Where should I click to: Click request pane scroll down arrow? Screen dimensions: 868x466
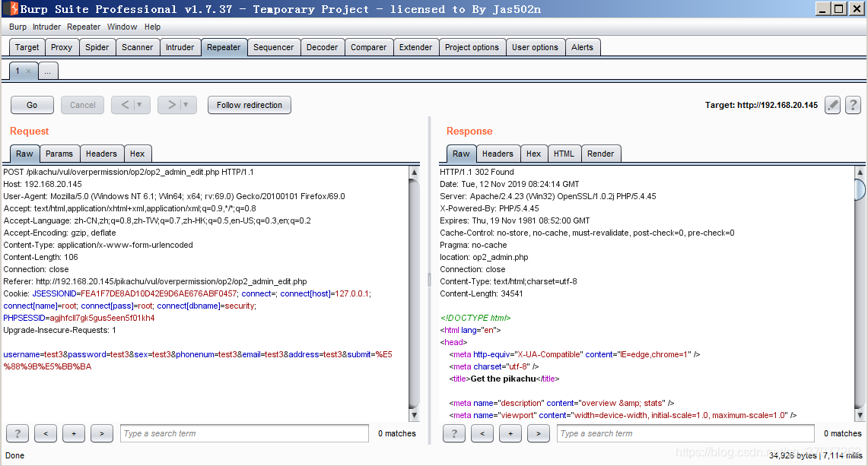click(x=414, y=415)
